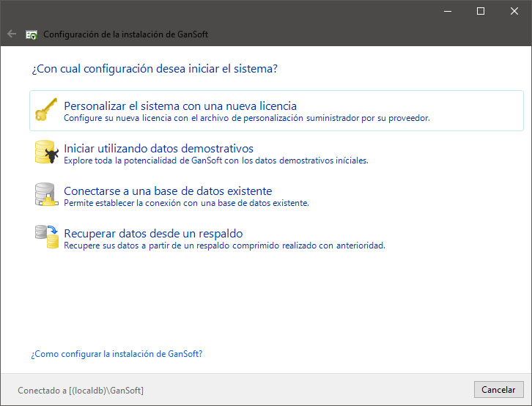Click the Cancelar button
Viewport: 532px width, 406px height.
498,390
